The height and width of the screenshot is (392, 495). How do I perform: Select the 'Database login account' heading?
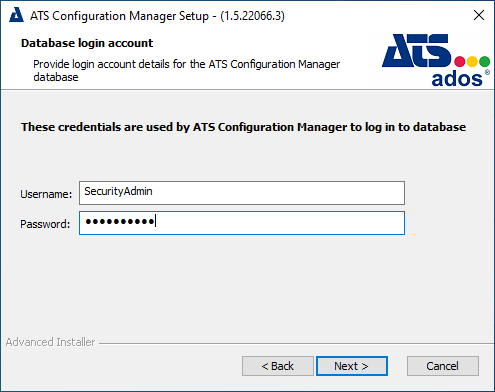[87, 43]
